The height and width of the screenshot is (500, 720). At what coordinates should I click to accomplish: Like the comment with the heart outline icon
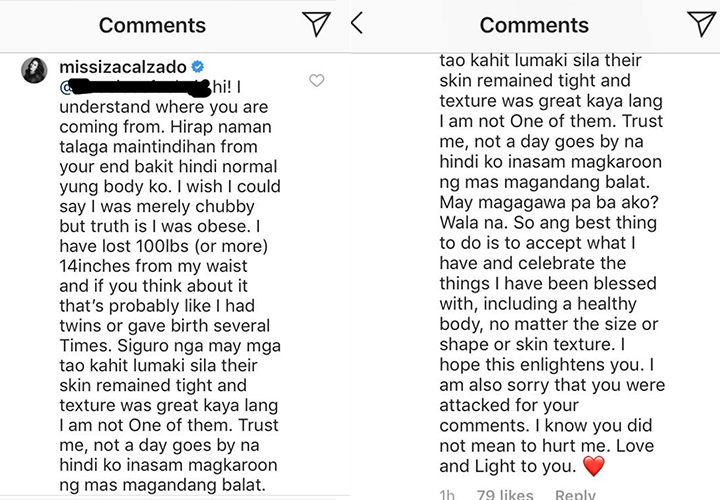(317, 81)
